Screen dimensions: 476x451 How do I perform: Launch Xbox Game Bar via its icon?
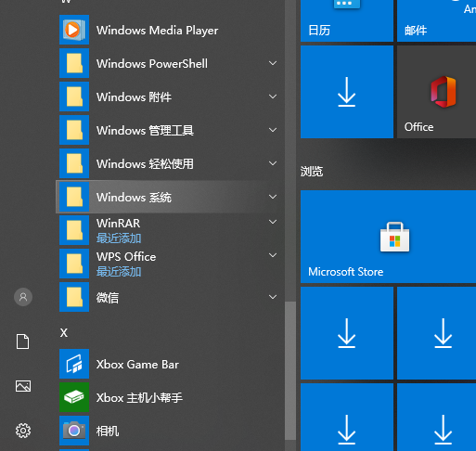pos(74,364)
